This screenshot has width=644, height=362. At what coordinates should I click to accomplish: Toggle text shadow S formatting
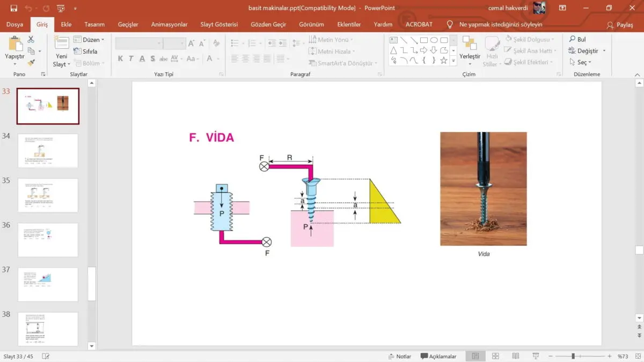[153, 58]
